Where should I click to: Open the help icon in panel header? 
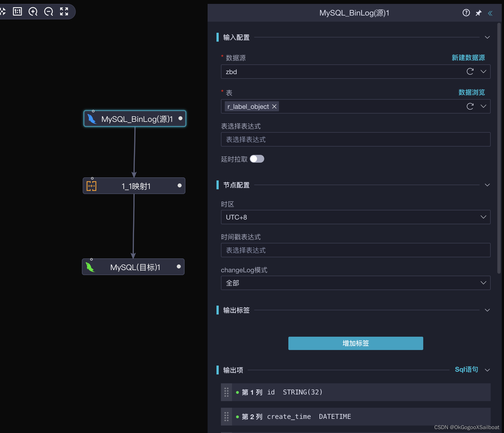[x=466, y=13]
